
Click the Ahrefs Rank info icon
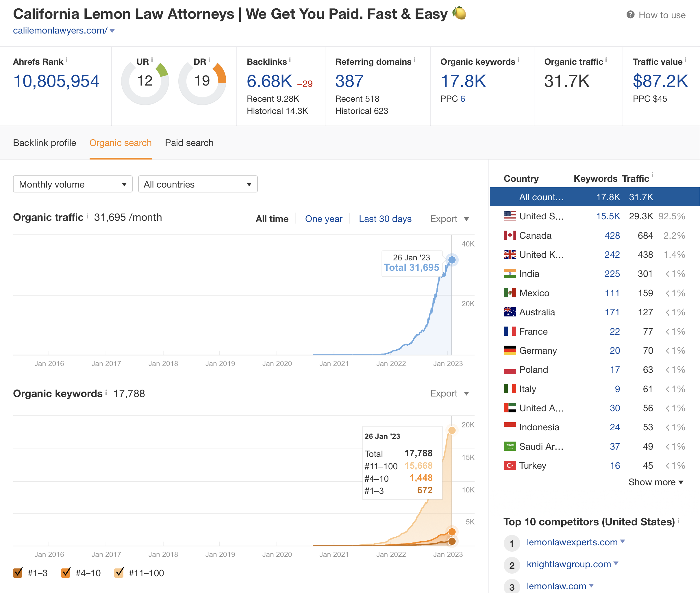click(66, 60)
